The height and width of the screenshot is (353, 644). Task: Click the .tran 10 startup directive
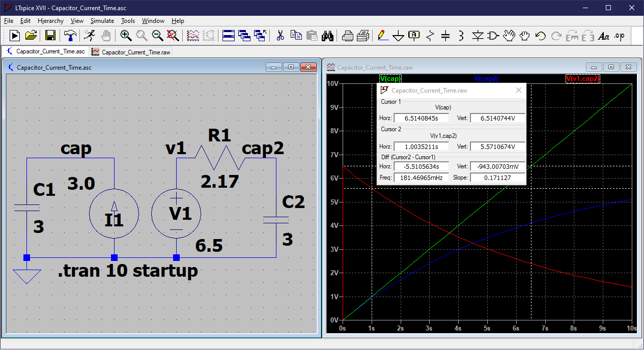click(127, 271)
